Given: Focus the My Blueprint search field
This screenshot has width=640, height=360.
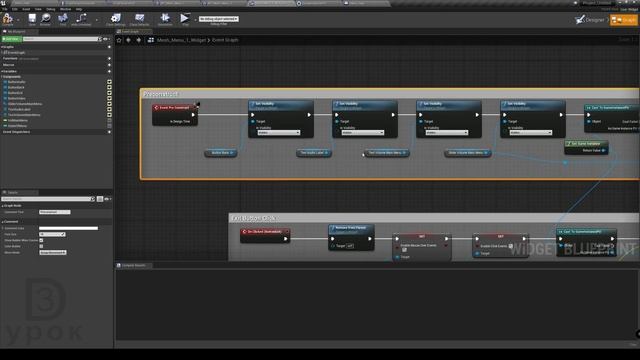Looking at the screenshot, I should [60, 39].
